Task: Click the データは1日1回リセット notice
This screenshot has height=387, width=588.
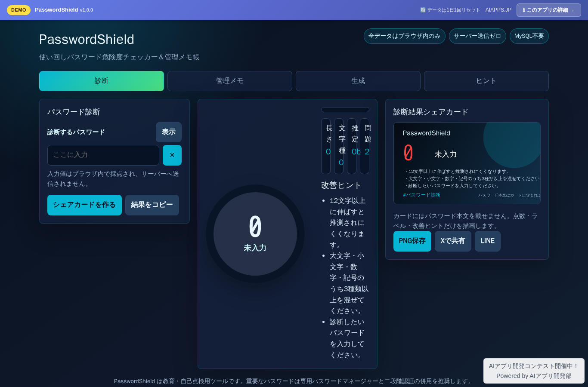Action: coord(450,10)
